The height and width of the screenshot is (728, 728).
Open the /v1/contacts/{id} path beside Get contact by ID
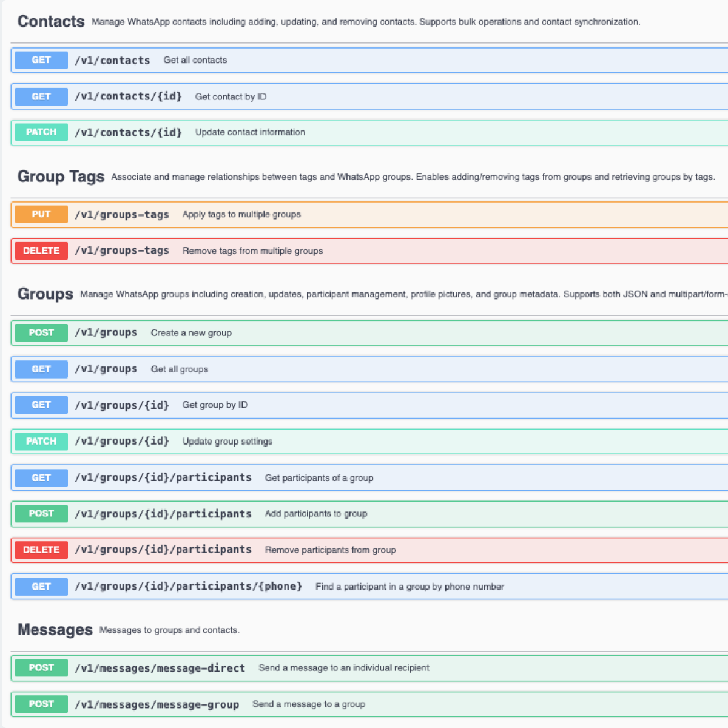[128, 96]
